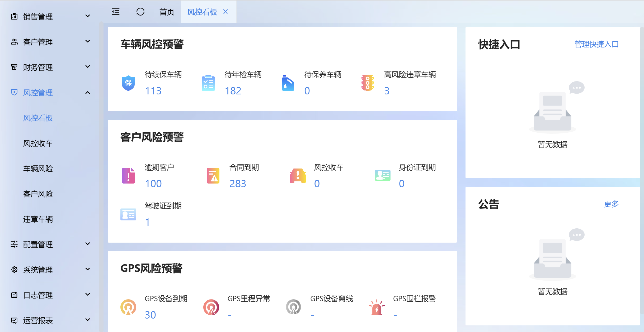Click the GPS设备到期 signal icon
The height and width of the screenshot is (332, 644).
(128, 307)
